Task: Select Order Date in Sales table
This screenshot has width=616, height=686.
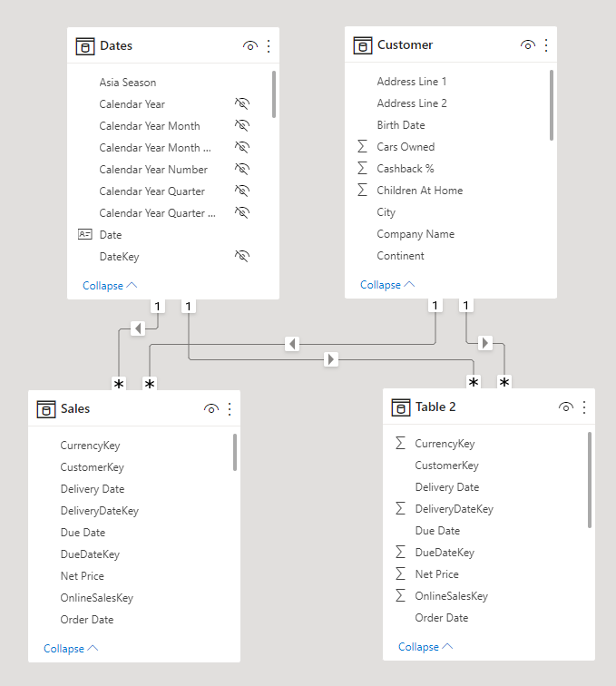Action: pyautogui.click(x=87, y=620)
